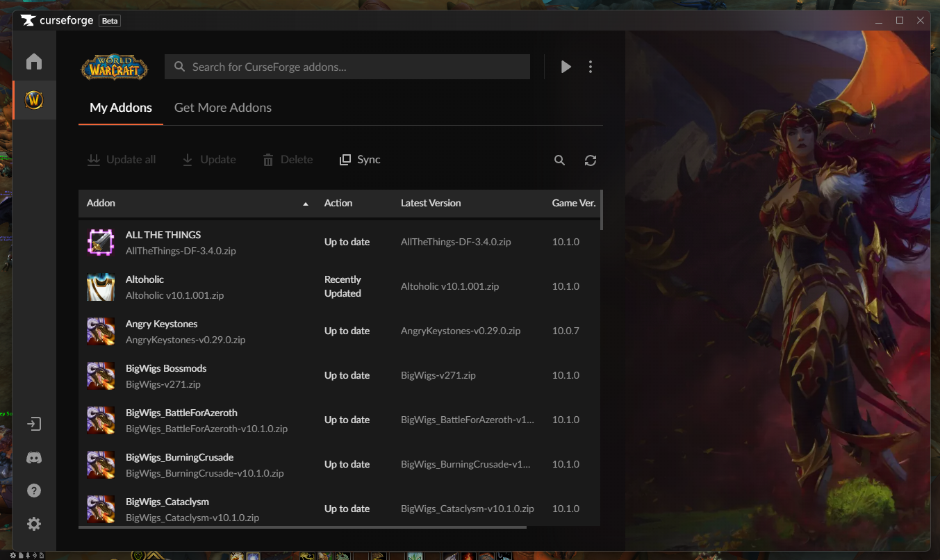Click the Sync button
This screenshot has width=940, height=560.
pos(360,160)
